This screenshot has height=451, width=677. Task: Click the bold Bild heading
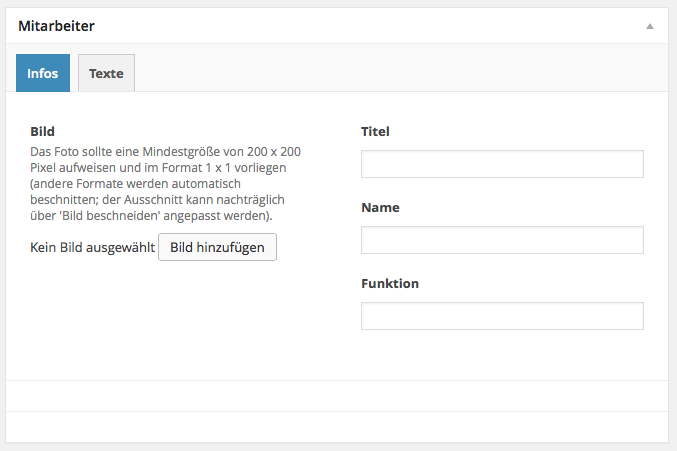[x=42, y=131]
